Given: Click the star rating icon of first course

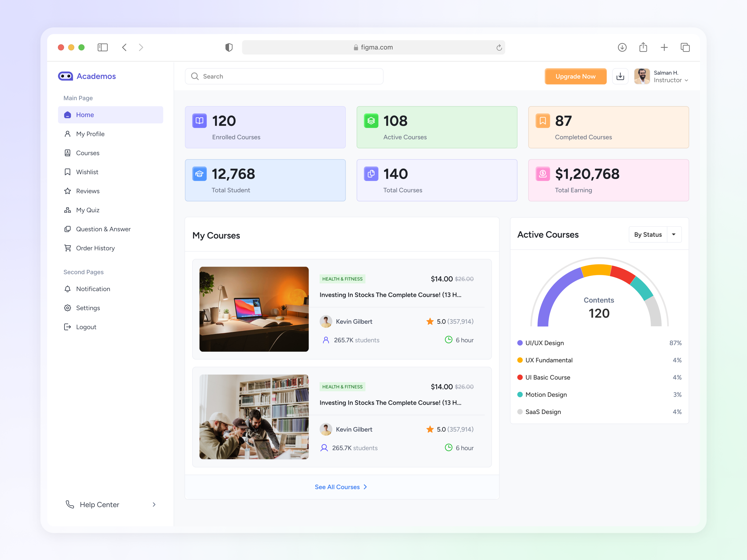Looking at the screenshot, I should pyautogui.click(x=430, y=321).
